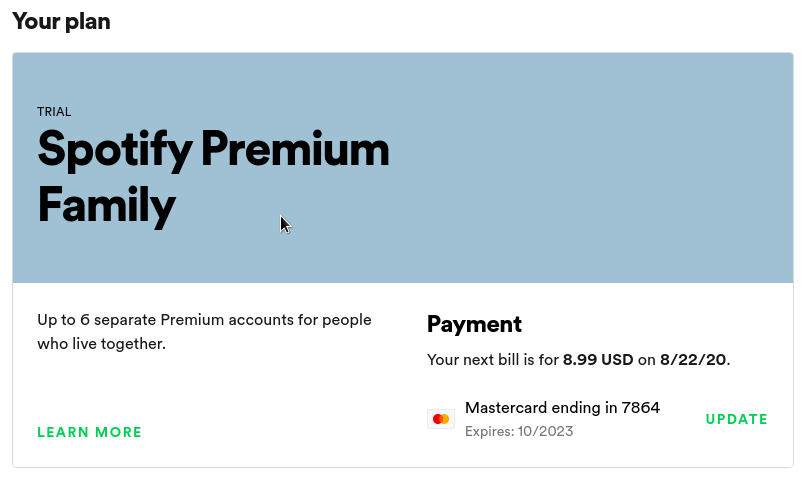Click the 'Expires: 10/2023' text
Viewport: 811px width, 483px height.
tap(519, 431)
